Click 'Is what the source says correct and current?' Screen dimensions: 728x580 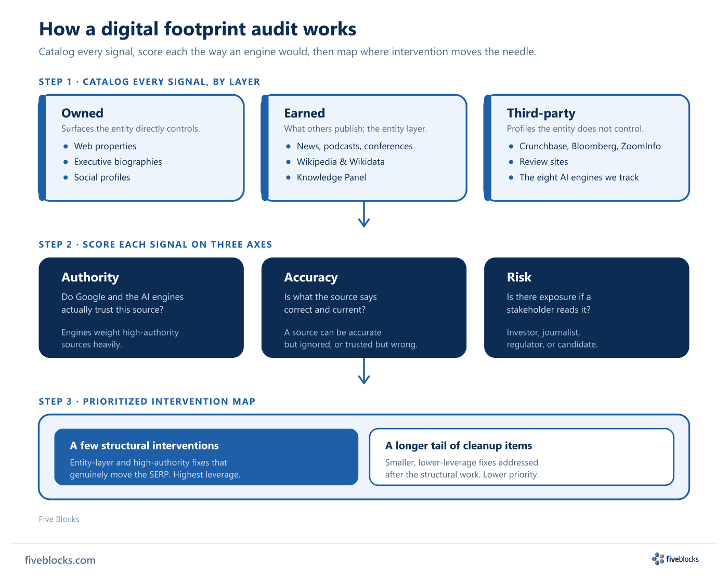coord(331,303)
